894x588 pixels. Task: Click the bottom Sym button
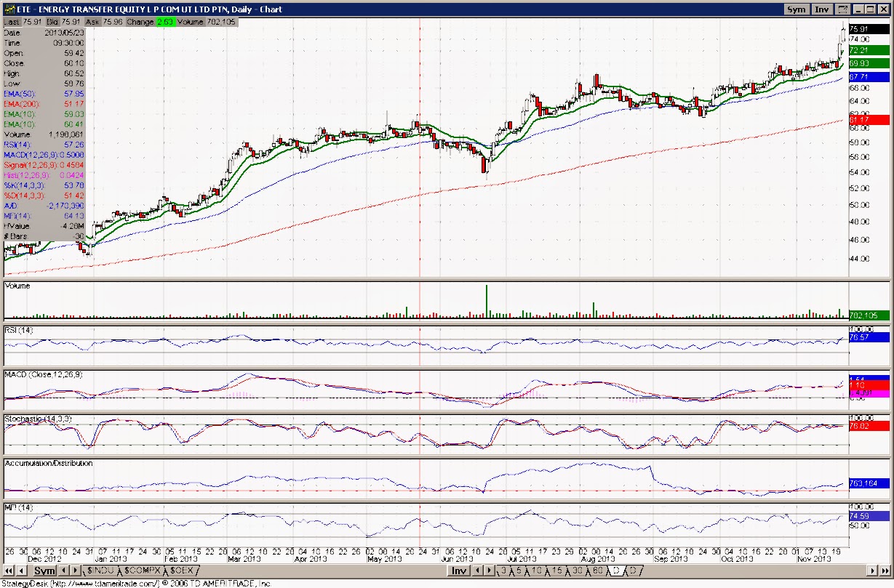(x=44, y=571)
